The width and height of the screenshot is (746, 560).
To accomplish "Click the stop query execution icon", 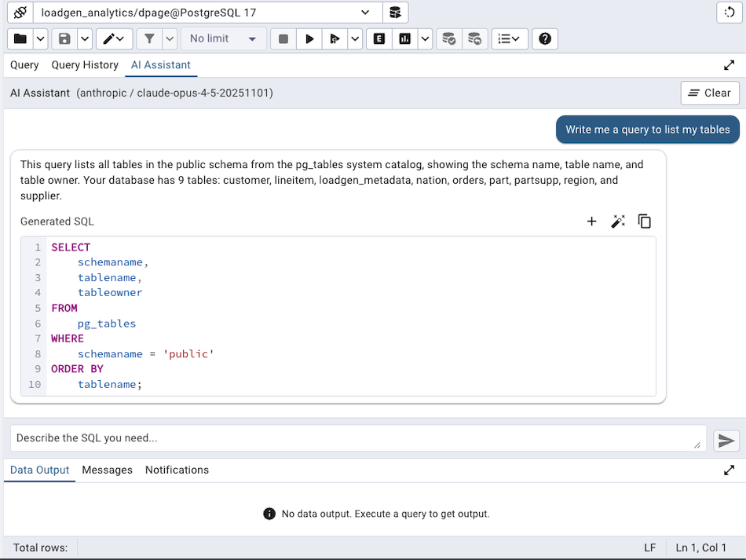I will [x=283, y=38].
